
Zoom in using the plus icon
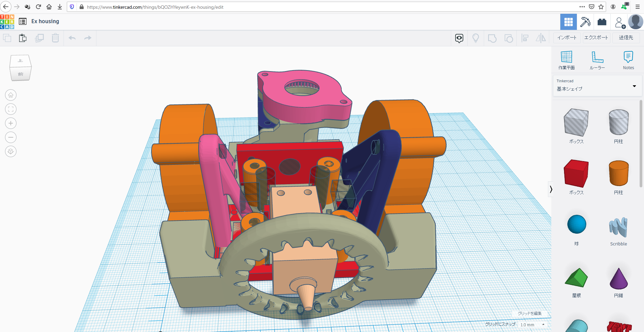(x=11, y=124)
